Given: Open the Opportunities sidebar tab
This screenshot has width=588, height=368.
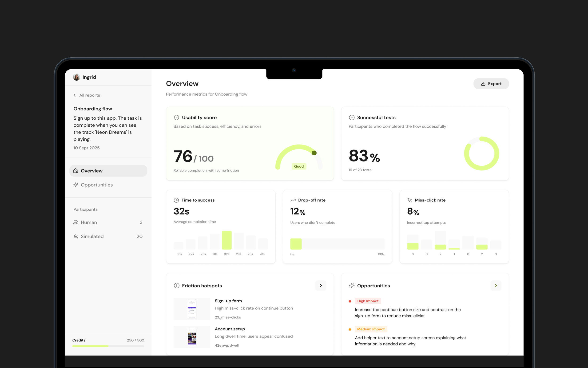Looking at the screenshot, I should coord(97,185).
